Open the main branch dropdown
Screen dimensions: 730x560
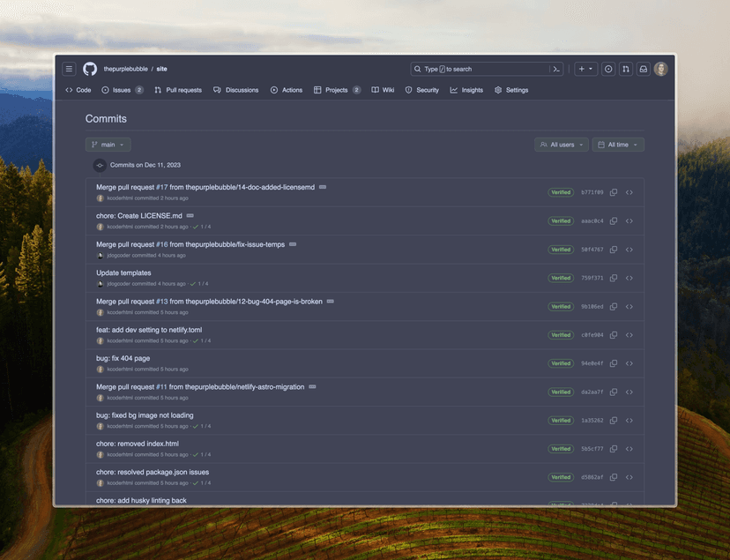point(108,145)
